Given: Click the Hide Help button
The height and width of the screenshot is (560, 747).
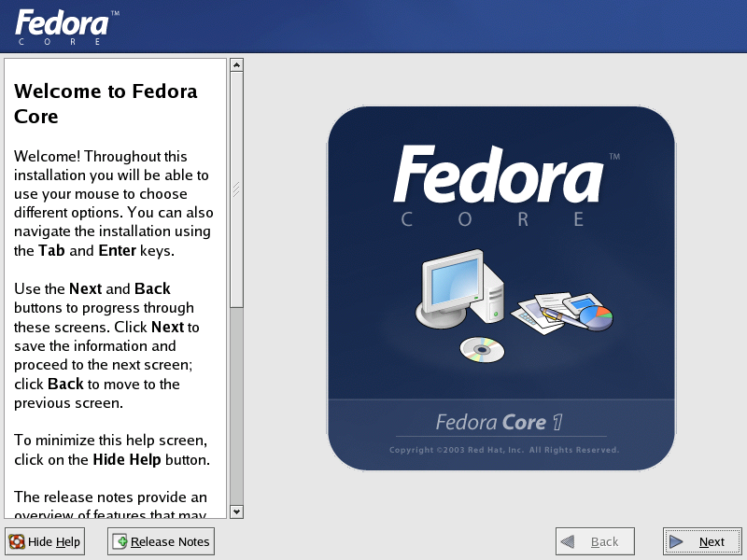Looking at the screenshot, I should 45,541.
